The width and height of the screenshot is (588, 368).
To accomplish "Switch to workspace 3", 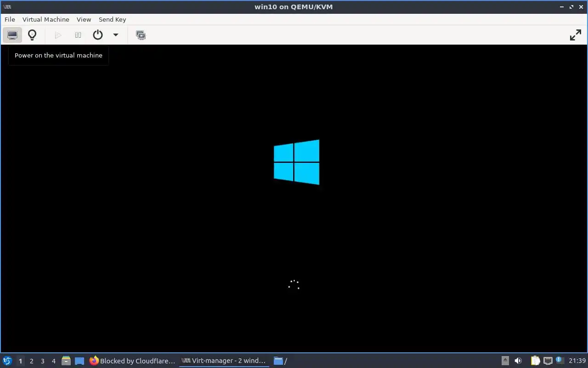I will tap(42, 361).
